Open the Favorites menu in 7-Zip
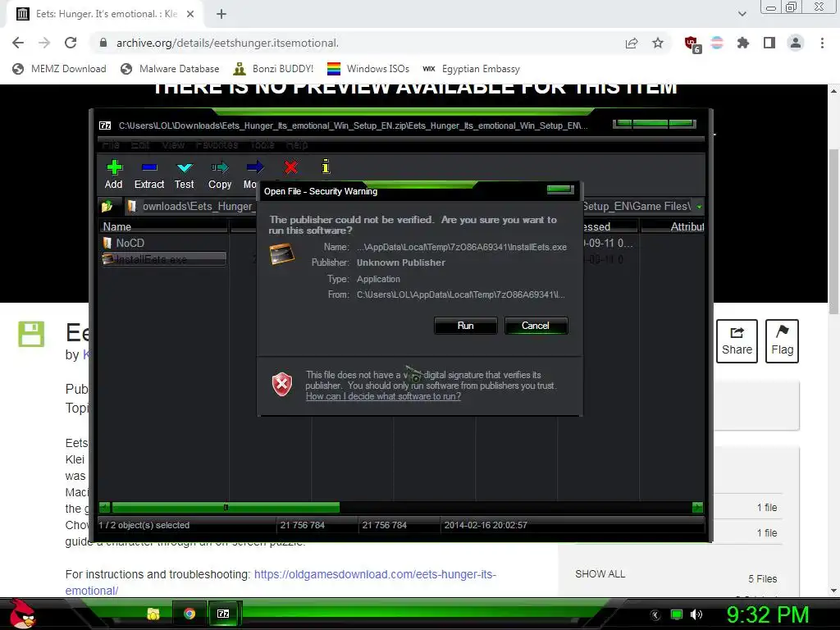 217,144
